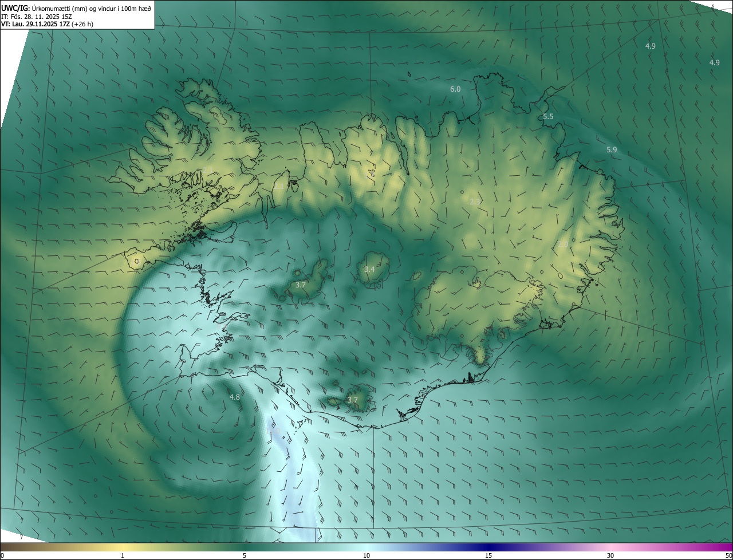Viewport: 733px width, 560px height.
Task: Click the 15 tick on the color scale
Action: (488, 555)
